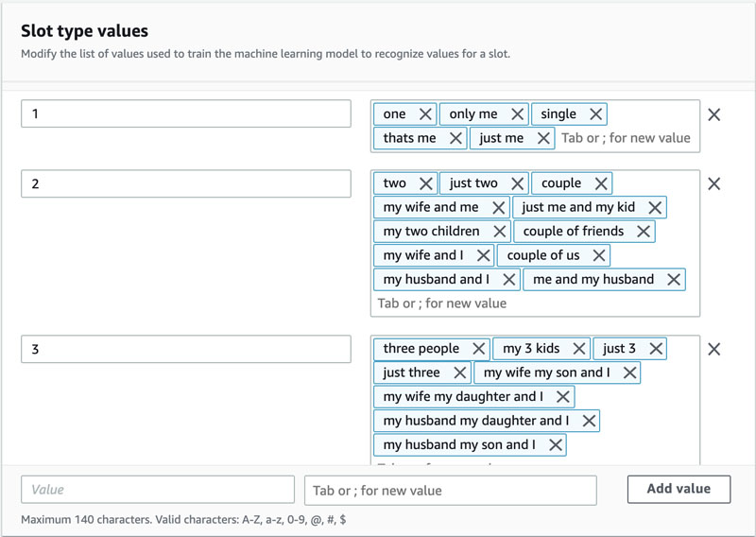Remove the 'my wife and I' tag
The image size is (756, 537).
tap(483, 255)
